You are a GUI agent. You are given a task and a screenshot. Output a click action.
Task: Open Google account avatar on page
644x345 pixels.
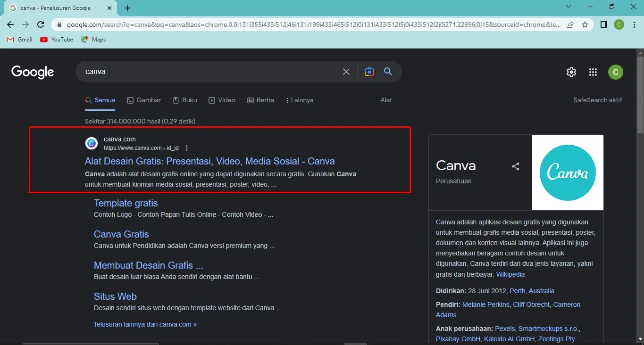coord(616,72)
